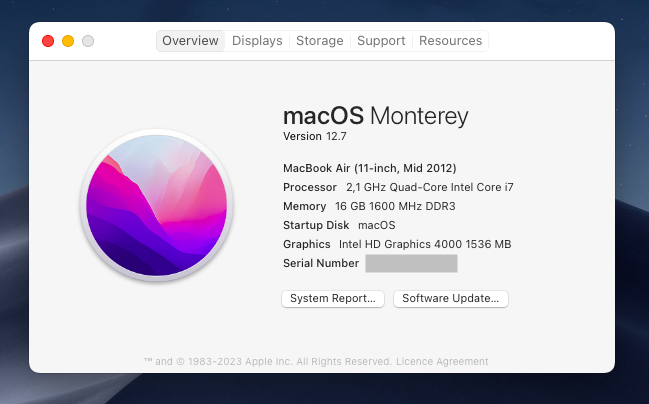Click the hidden Serial Number field
649x404 pixels.
pyautogui.click(x=411, y=263)
